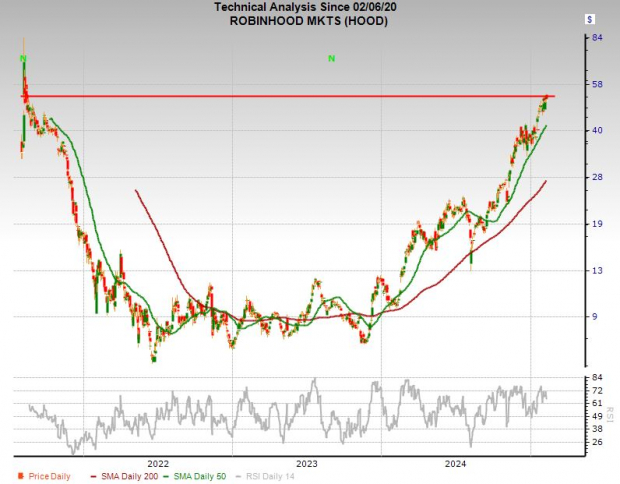Click the green N marker near 2023

332,60
